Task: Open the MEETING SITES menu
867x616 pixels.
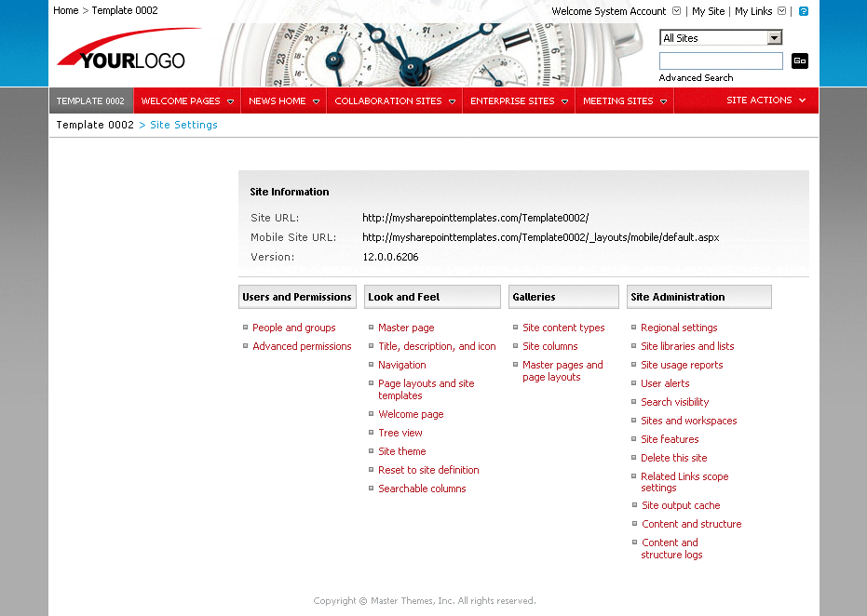Action: click(x=617, y=100)
